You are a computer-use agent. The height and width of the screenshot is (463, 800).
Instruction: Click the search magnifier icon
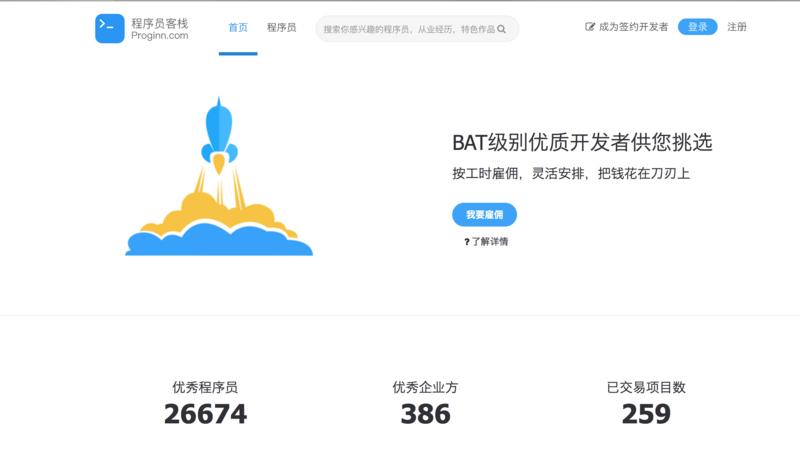[502, 29]
